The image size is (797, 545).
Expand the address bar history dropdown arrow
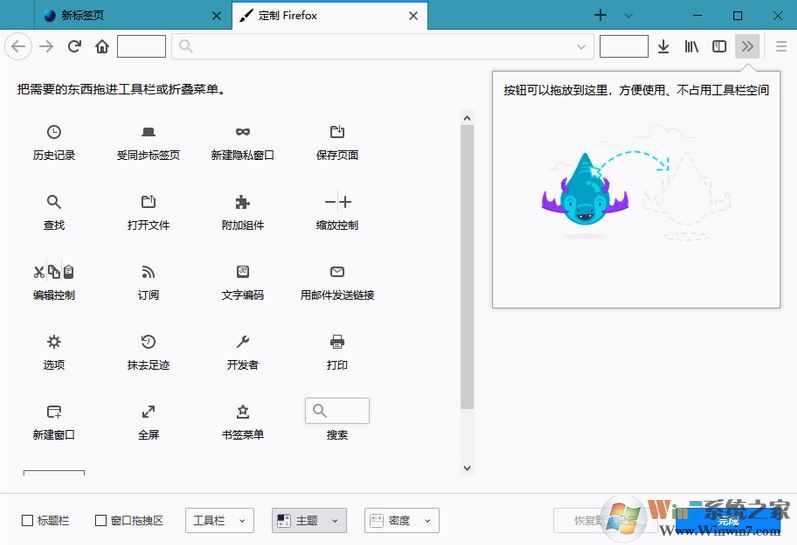tap(581, 47)
